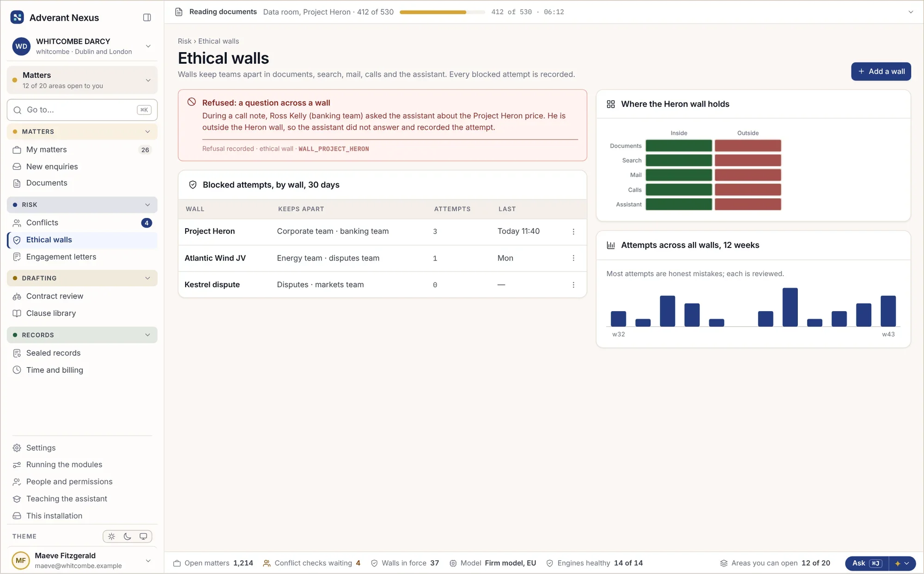
Task: Open This installation
Action: point(82,516)
